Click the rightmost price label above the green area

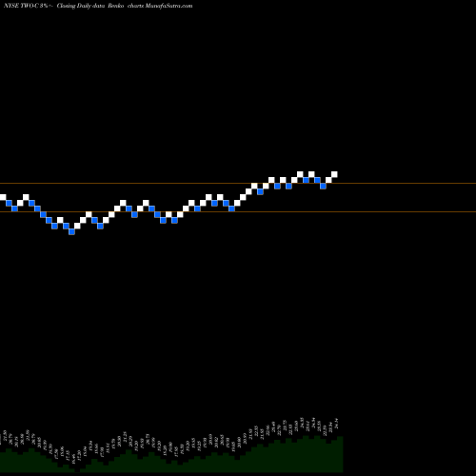(x=337, y=424)
